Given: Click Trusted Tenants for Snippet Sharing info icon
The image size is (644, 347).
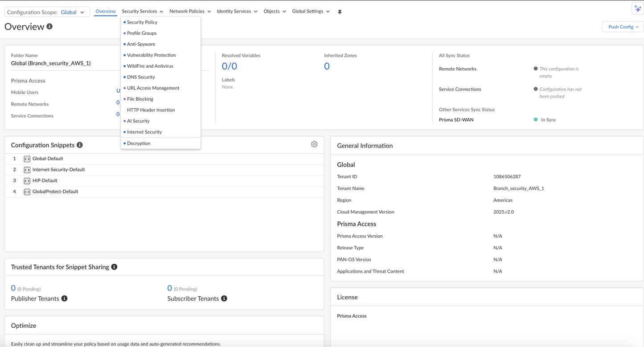Looking at the screenshot, I should point(114,267).
